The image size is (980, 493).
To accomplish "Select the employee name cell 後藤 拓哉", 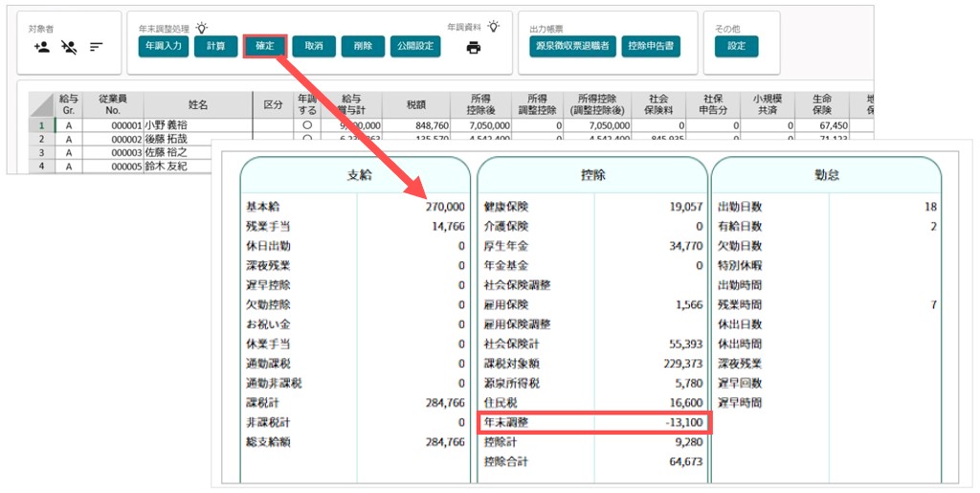I will pos(198,139).
